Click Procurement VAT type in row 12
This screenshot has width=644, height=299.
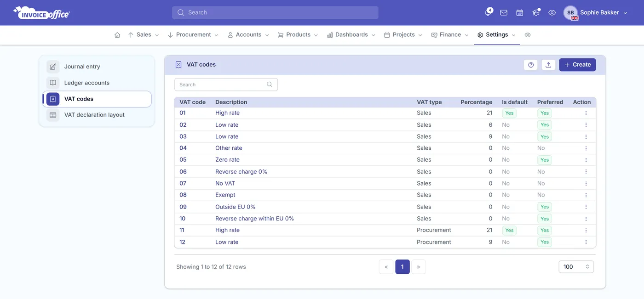[x=434, y=242]
